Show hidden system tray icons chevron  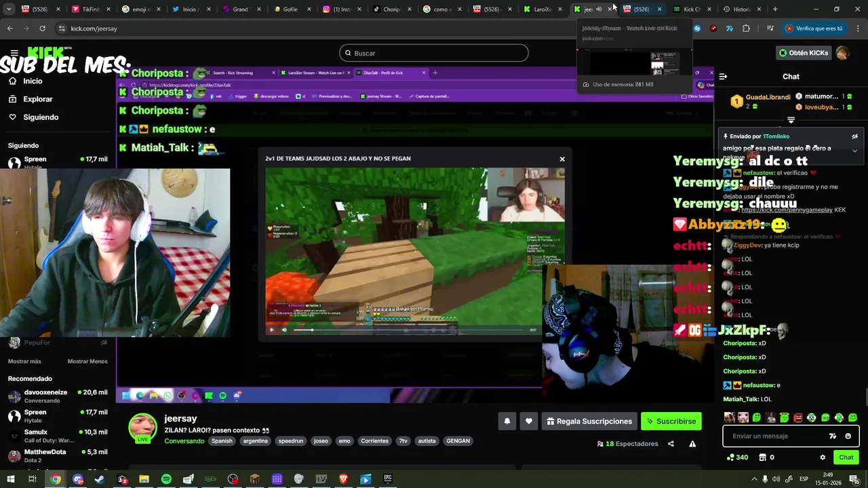point(754,479)
